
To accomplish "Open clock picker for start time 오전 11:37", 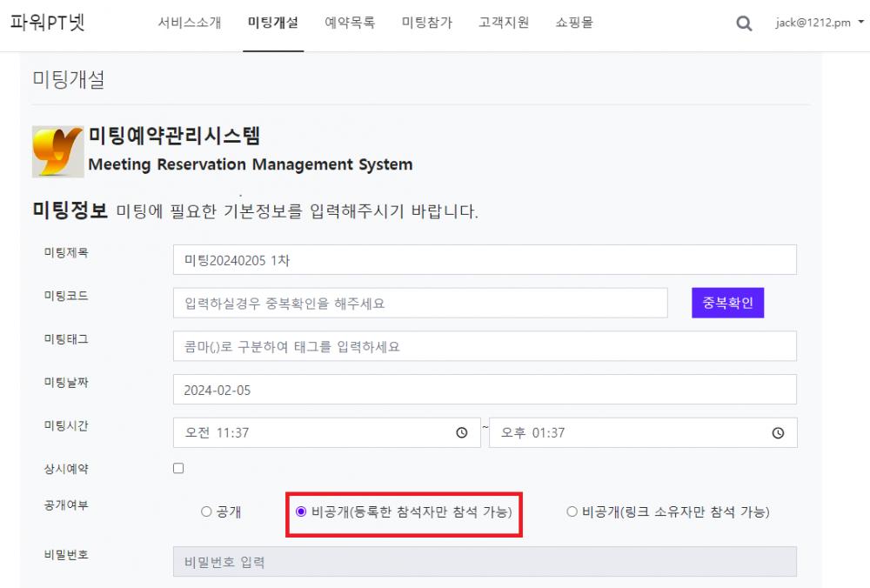I will [x=462, y=432].
